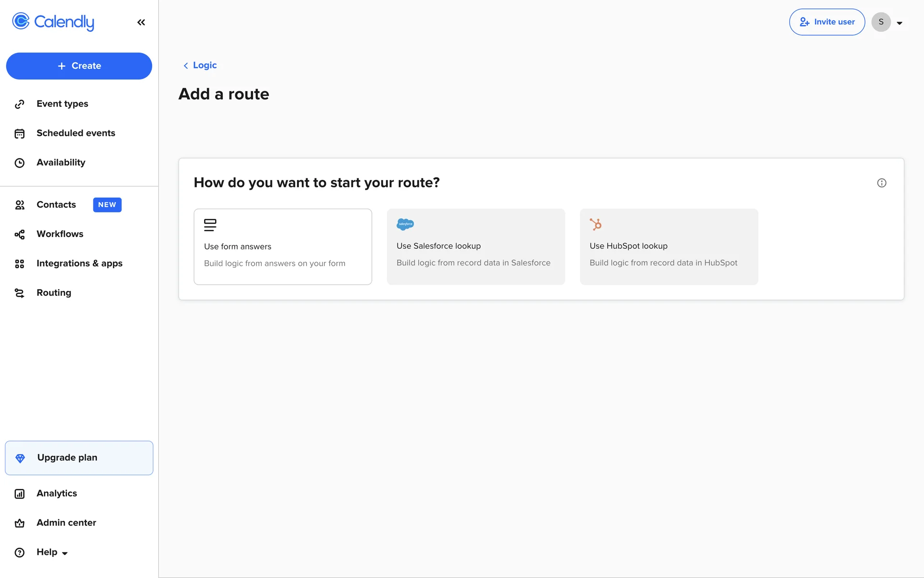Click the Workflows sidebar icon

click(20, 235)
